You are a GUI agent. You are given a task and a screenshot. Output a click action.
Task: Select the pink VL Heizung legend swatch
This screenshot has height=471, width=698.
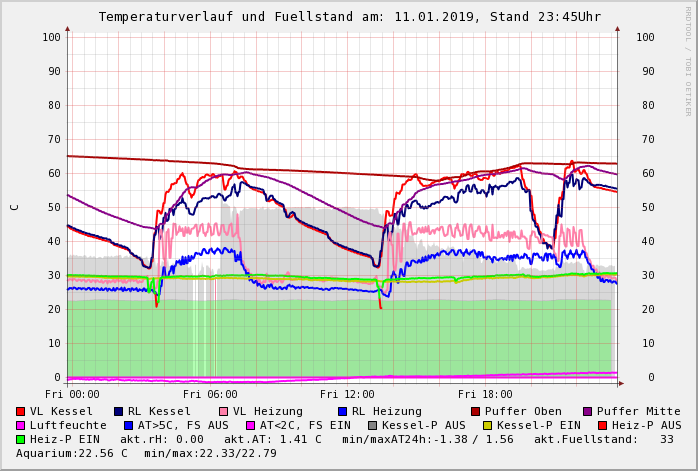point(224,412)
